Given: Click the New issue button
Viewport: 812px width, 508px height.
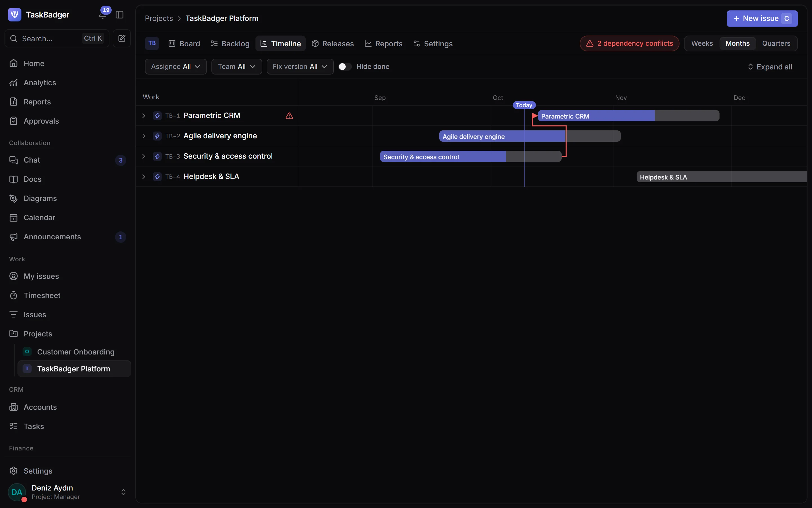Looking at the screenshot, I should pyautogui.click(x=762, y=18).
